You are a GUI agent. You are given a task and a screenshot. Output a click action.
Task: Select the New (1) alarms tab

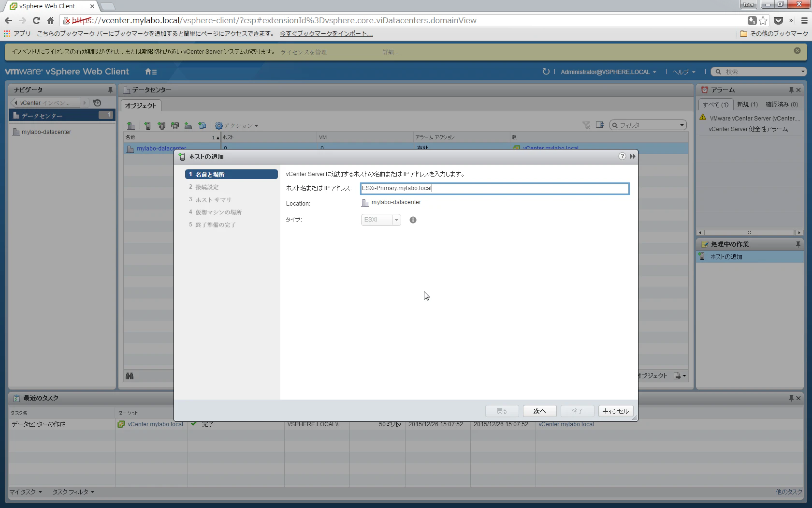point(747,105)
